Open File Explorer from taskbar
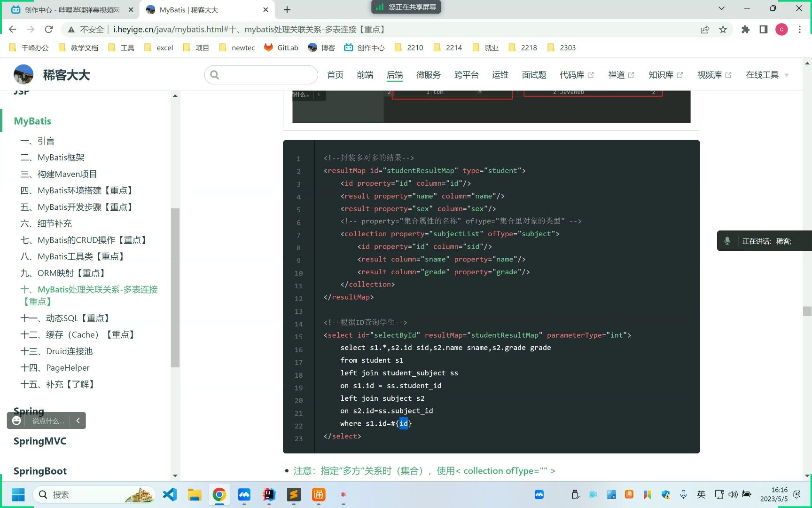Image resolution: width=812 pixels, height=508 pixels. point(195,494)
